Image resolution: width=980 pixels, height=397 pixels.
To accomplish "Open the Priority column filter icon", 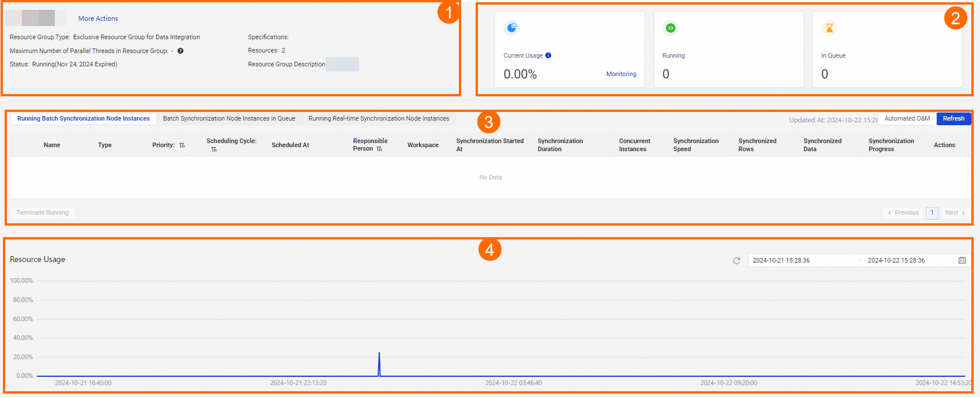I will (182, 145).
